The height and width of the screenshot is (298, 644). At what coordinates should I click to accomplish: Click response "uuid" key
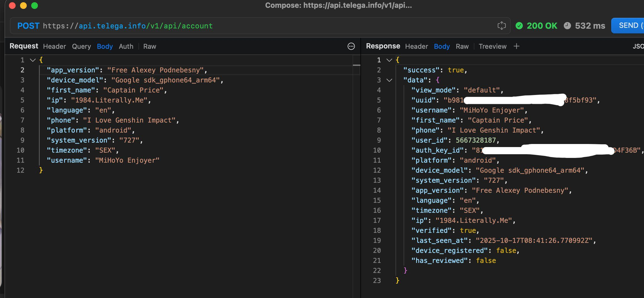(423, 100)
